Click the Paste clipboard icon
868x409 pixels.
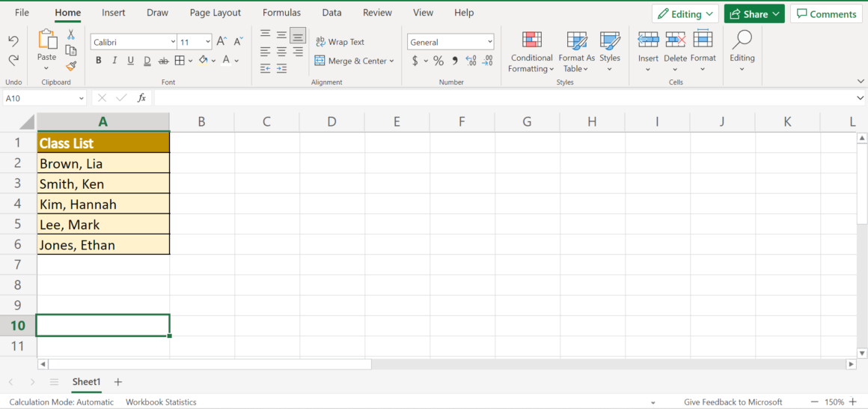[47, 40]
